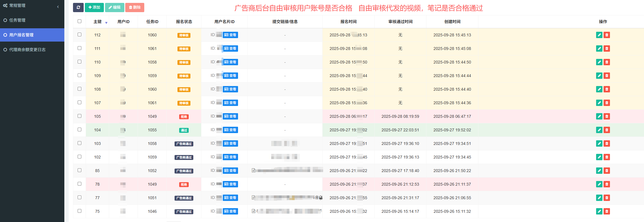The image size is (644, 222).
Task: Click the red delete icon for row 111
Action: pyautogui.click(x=607, y=48)
